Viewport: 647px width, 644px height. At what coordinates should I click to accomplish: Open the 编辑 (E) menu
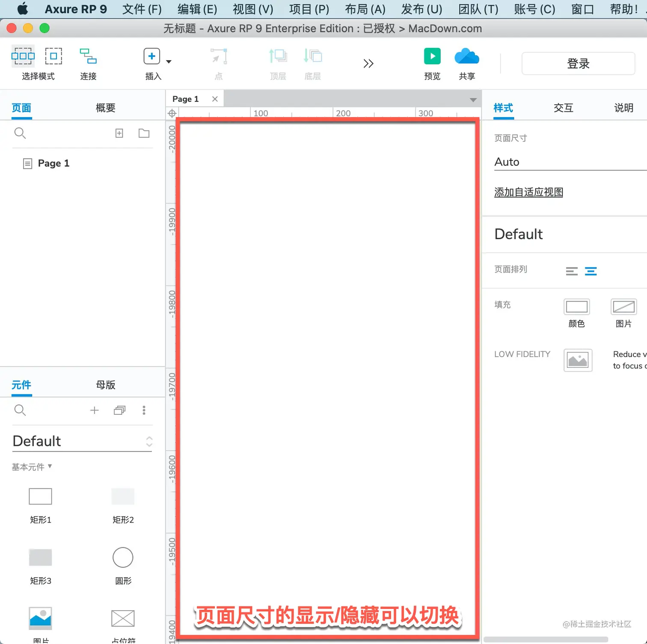tap(197, 9)
